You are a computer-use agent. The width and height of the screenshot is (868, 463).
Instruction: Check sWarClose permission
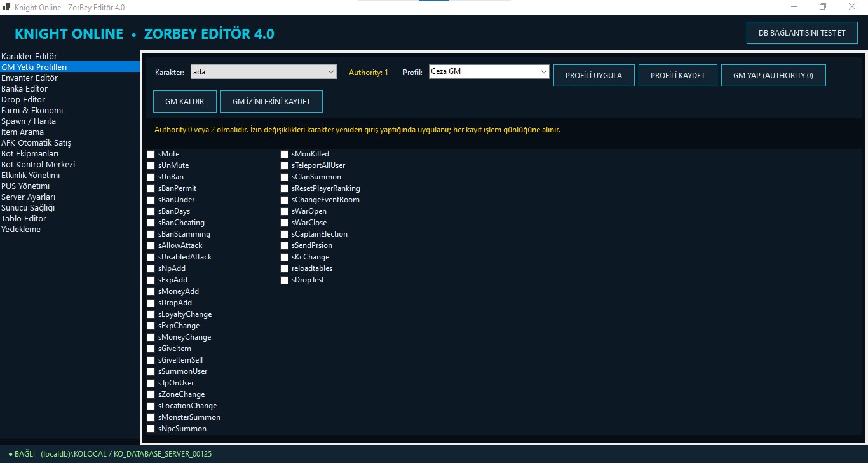tap(285, 223)
